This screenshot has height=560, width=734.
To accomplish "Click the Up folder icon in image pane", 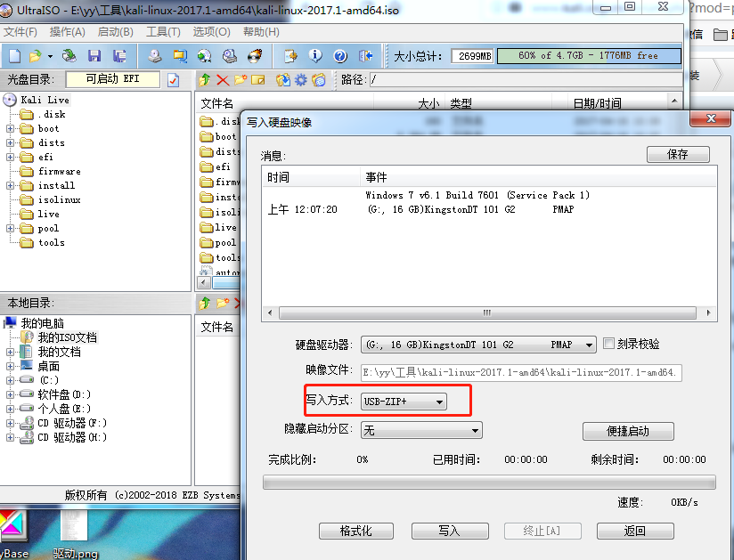I will 205,80.
